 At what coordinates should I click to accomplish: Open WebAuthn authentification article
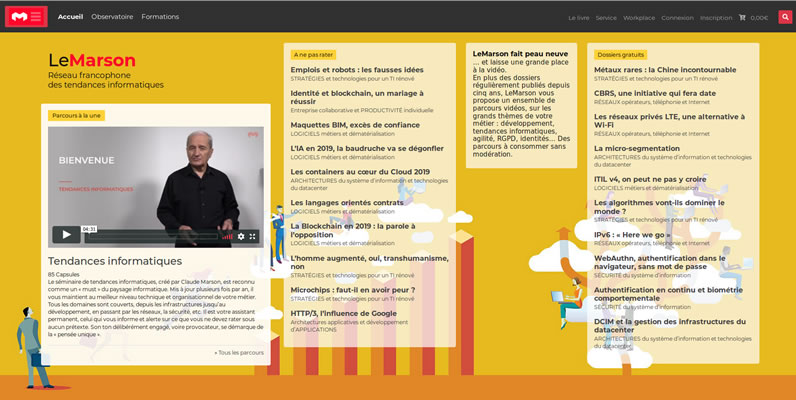pyautogui.click(x=660, y=262)
